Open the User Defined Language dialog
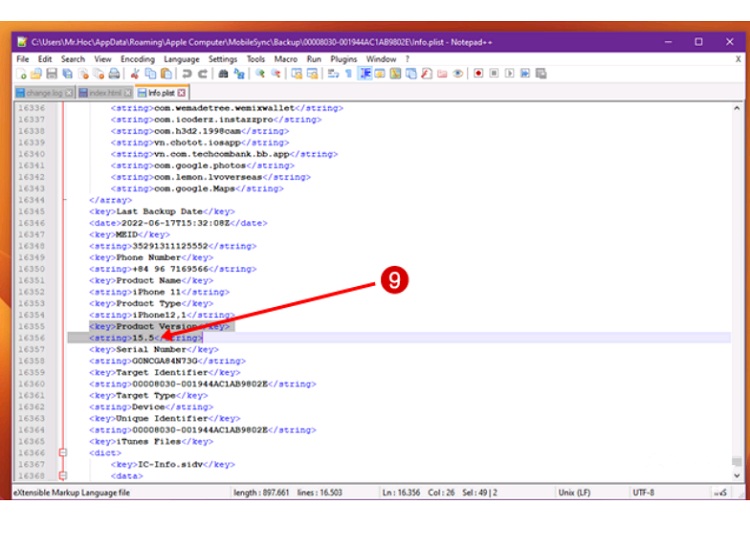This screenshot has width=750, height=549. click(x=380, y=74)
